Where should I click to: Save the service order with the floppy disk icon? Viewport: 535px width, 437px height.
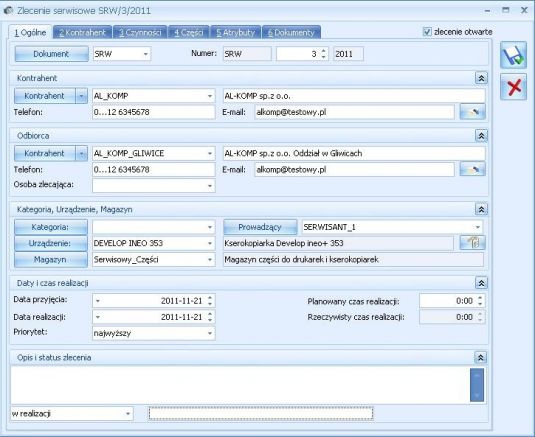[x=513, y=55]
